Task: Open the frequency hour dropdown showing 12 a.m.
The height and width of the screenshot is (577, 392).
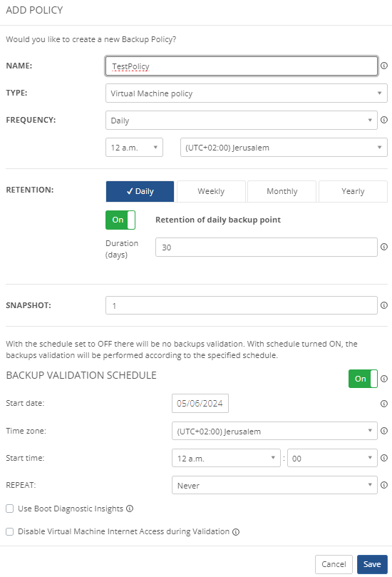Action: 134,148
